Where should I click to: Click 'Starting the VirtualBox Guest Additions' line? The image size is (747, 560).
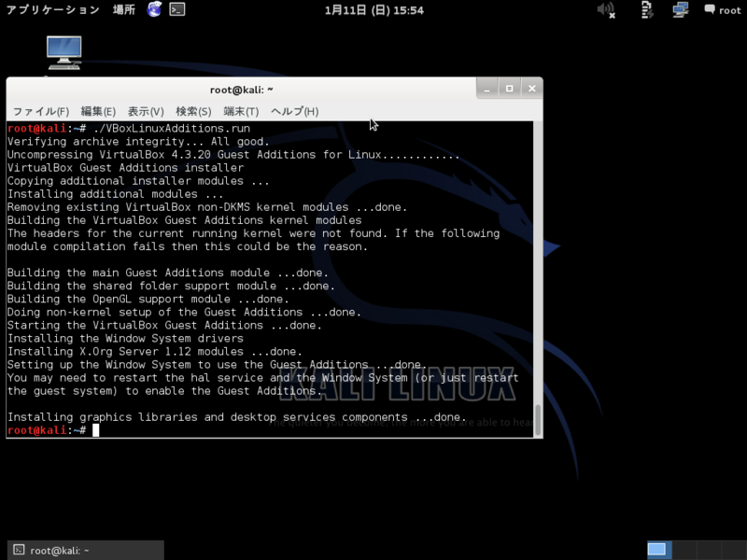(x=164, y=325)
